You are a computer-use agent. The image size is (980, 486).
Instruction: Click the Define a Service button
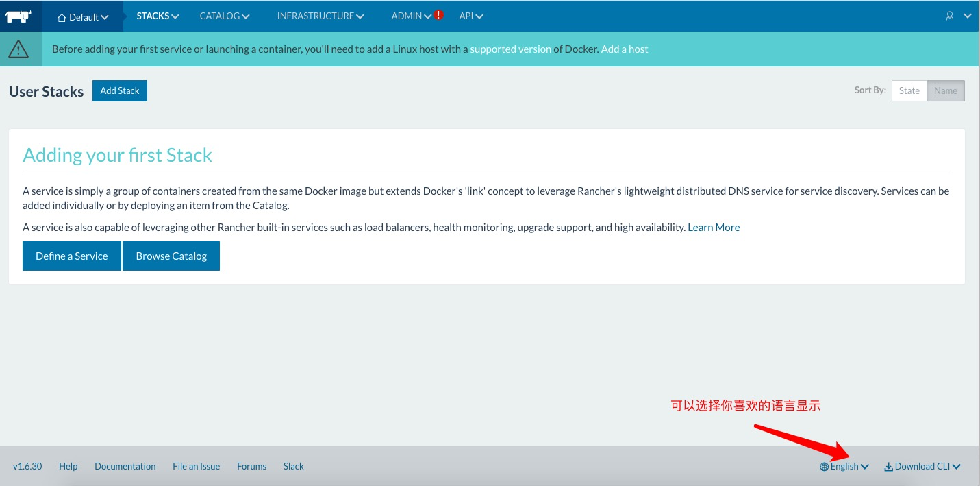pyautogui.click(x=72, y=256)
